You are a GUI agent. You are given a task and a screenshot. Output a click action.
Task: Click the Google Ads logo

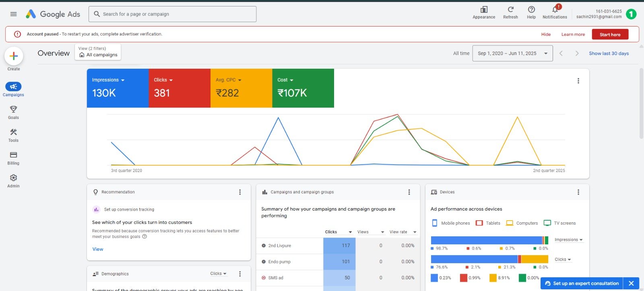click(x=53, y=14)
